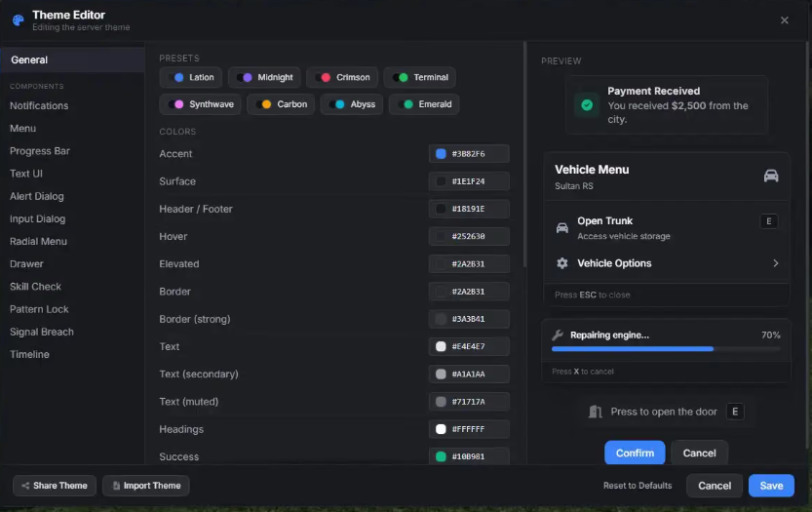Expand Vehicle Options with the chevron arrow

pos(775,263)
